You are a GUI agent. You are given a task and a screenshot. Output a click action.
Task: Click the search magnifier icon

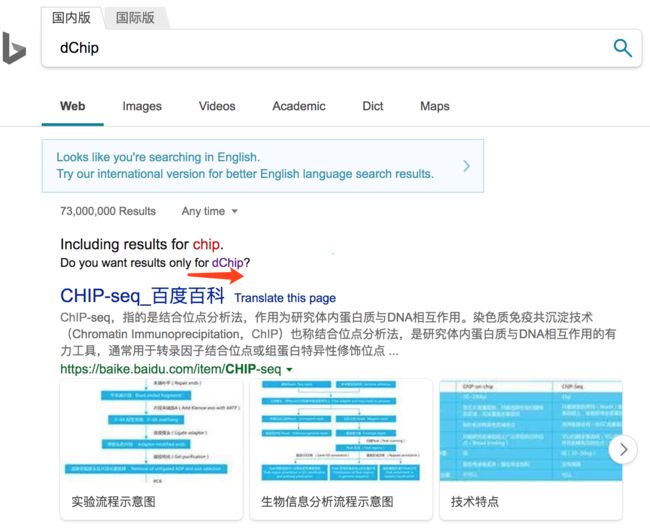[x=622, y=48]
